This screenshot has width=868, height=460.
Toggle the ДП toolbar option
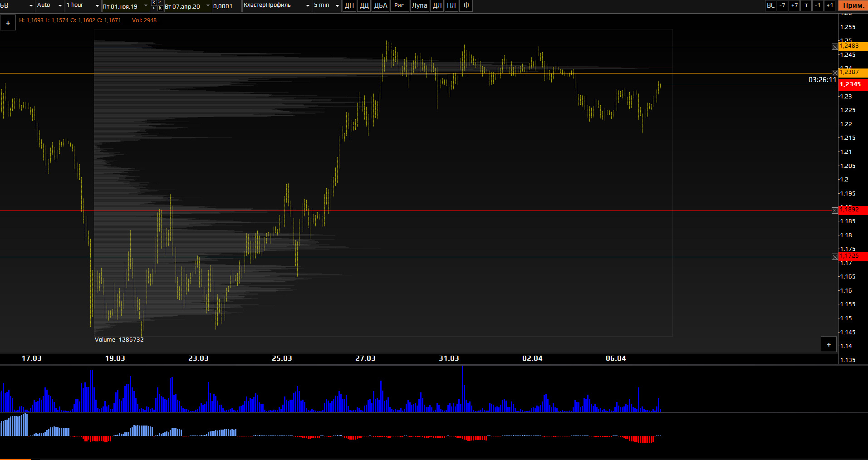pos(349,5)
